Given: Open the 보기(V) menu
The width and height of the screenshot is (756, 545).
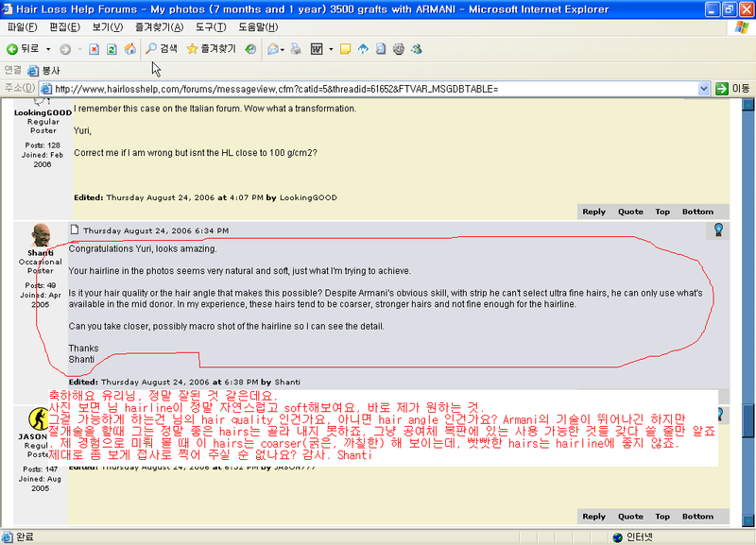Looking at the screenshot, I should (x=108, y=27).
